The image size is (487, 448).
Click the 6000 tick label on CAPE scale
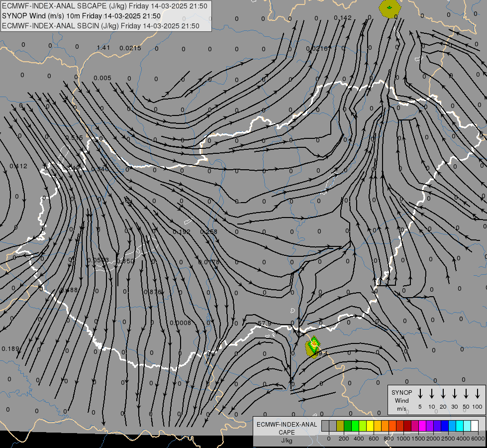[x=478, y=439]
